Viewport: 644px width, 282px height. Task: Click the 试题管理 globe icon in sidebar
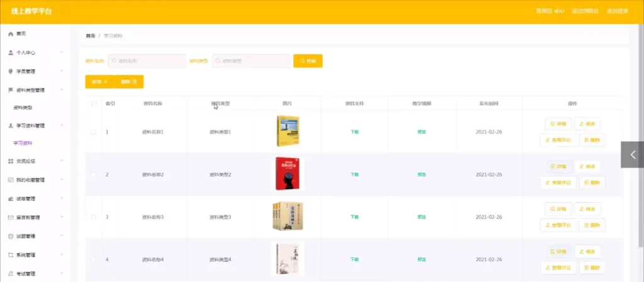[x=11, y=236]
